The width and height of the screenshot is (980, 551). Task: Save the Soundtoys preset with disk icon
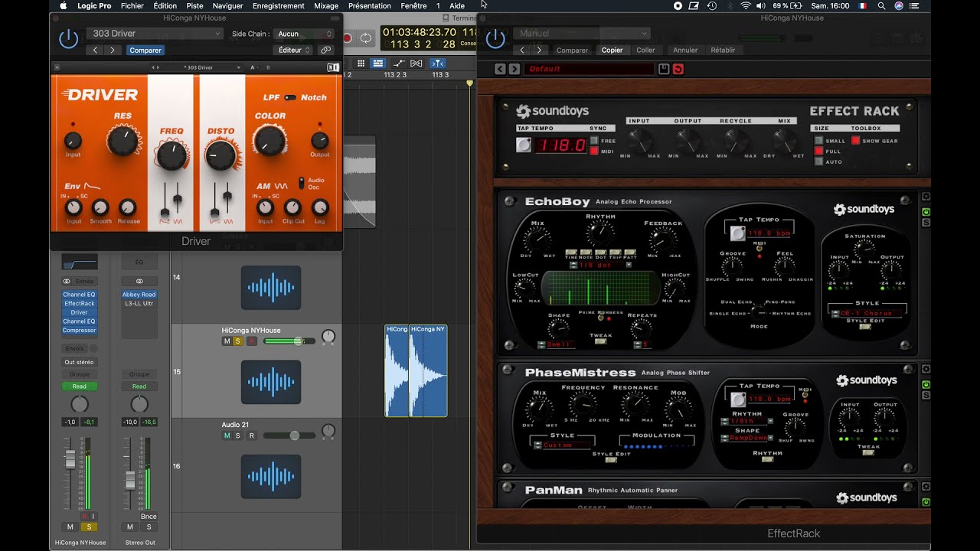point(664,69)
